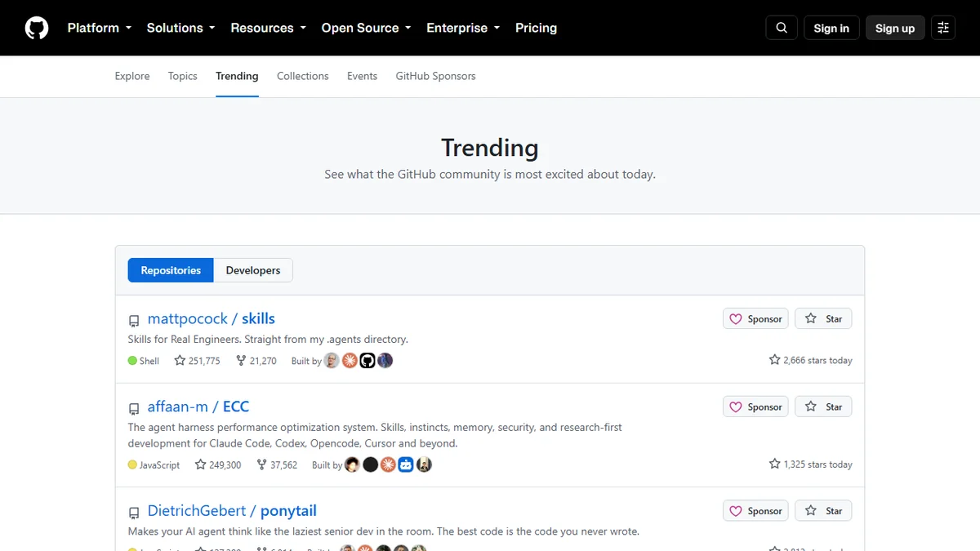Screen dimensions: 980x551
Task: Switch to the Topics tab
Action: click(x=183, y=76)
